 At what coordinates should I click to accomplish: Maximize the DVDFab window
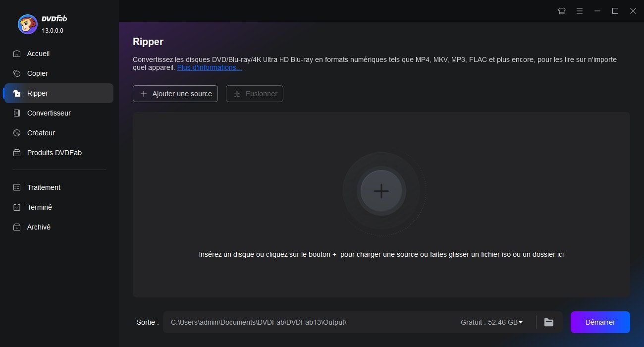click(x=615, y=11)
